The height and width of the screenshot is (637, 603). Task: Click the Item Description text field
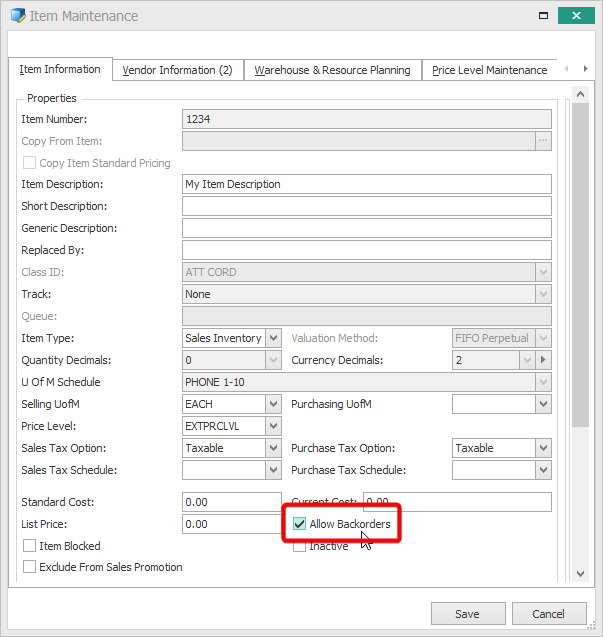(366, 184)
